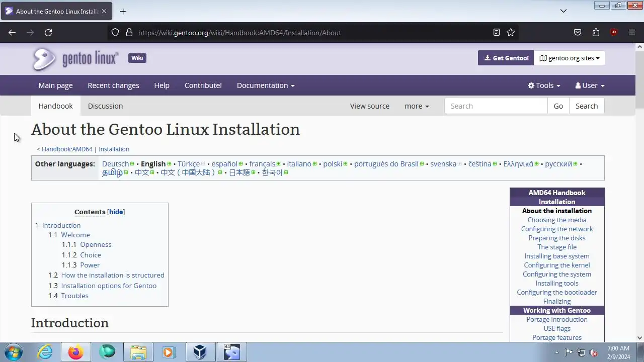Open the gentoo.org sites dropdown
This screenshot has width=644, height=362.
coord(570,58)
